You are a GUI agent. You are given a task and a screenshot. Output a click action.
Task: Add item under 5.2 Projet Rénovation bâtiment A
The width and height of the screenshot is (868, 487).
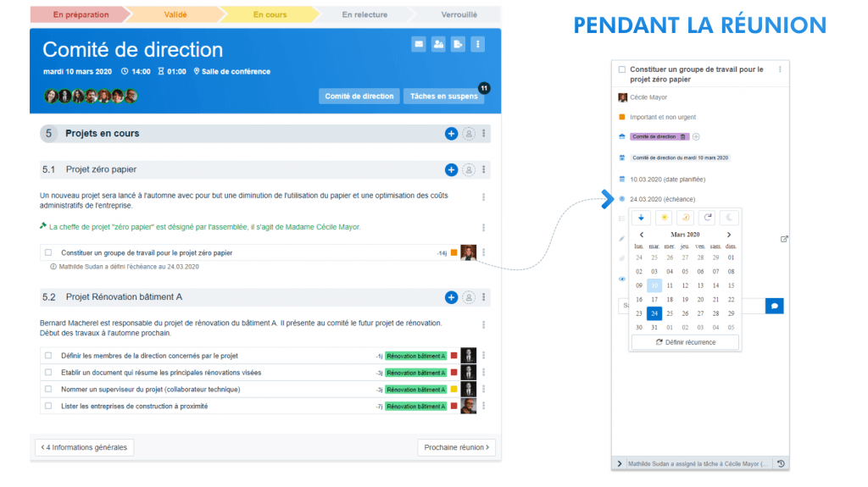[x=451, y=297]
